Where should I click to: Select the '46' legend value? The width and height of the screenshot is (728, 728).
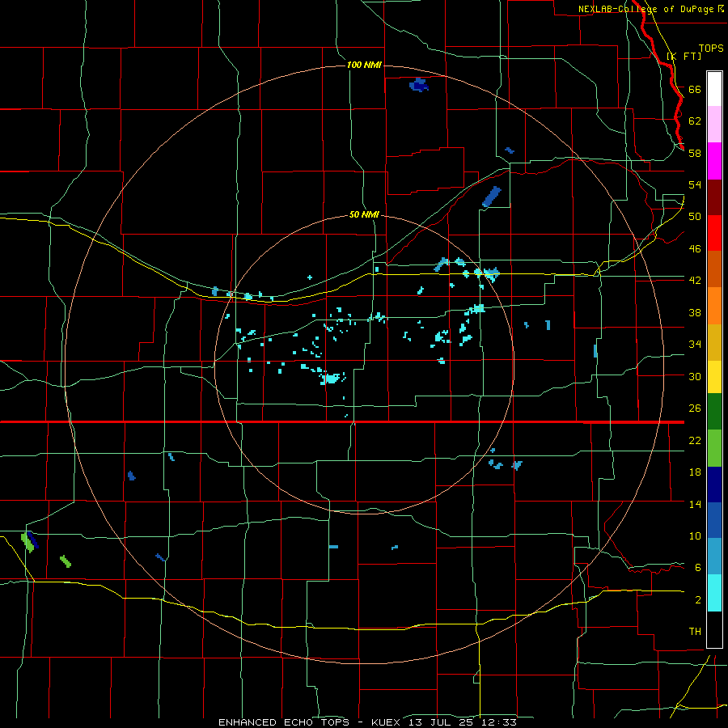[x=695, y=249]
